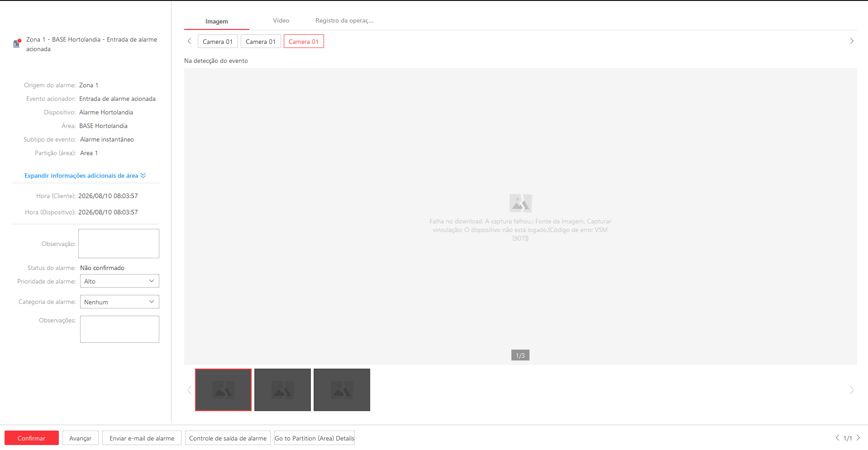
Task: Click the alarm zone icon beside Zona 1 title
Action: click(17, 43)
